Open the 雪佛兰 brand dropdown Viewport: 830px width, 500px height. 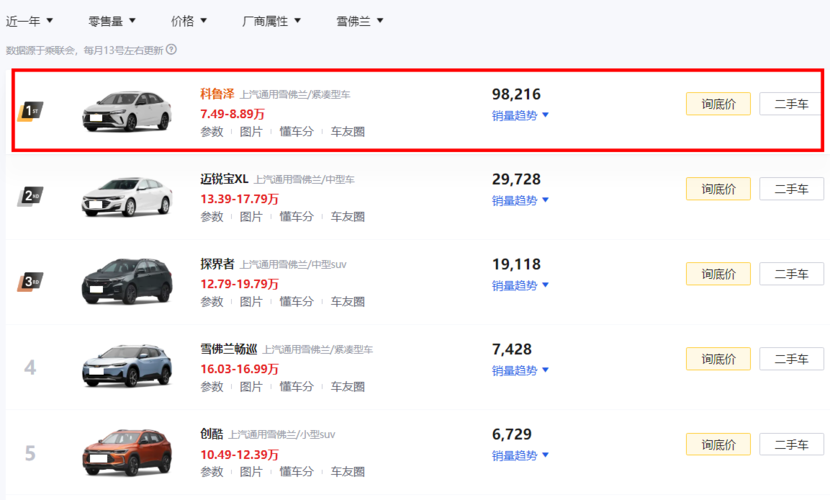coord(359,21)
